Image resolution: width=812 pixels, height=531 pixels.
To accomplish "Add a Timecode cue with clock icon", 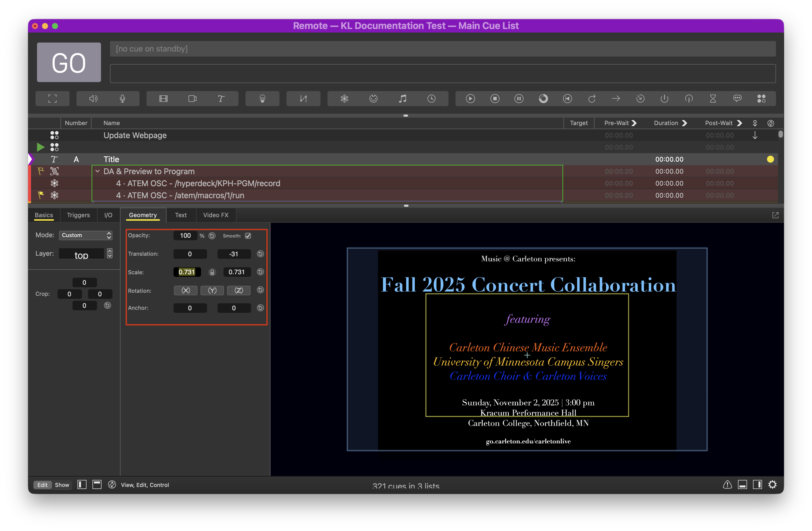I will point(431,99).
